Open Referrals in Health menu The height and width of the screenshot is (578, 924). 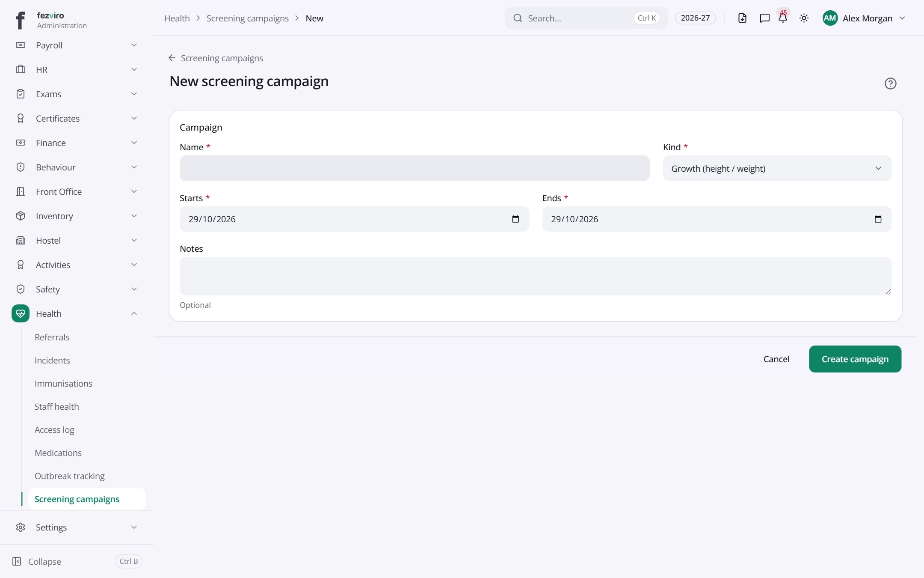pos(52,337)
